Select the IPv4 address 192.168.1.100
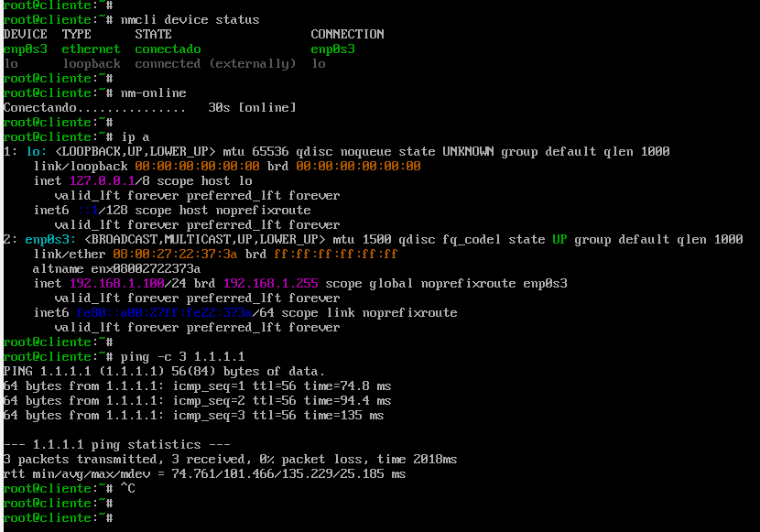The width and height of the screenshot is (760, 532). coord(117,284)
